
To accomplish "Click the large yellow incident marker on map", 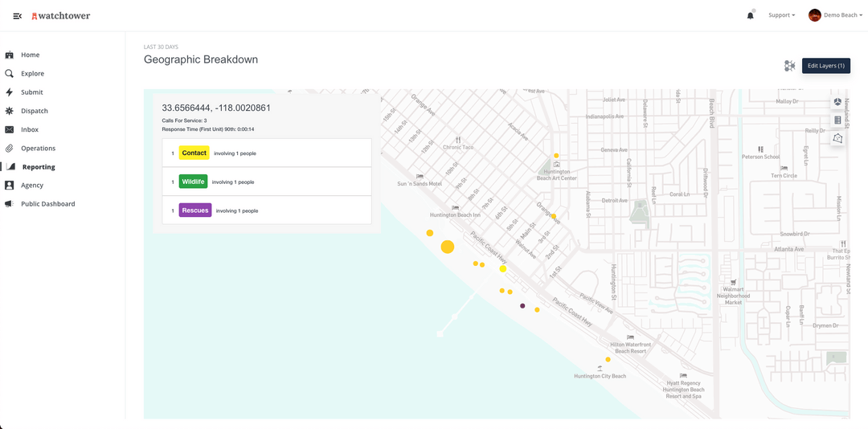I will tap(448, 247).
